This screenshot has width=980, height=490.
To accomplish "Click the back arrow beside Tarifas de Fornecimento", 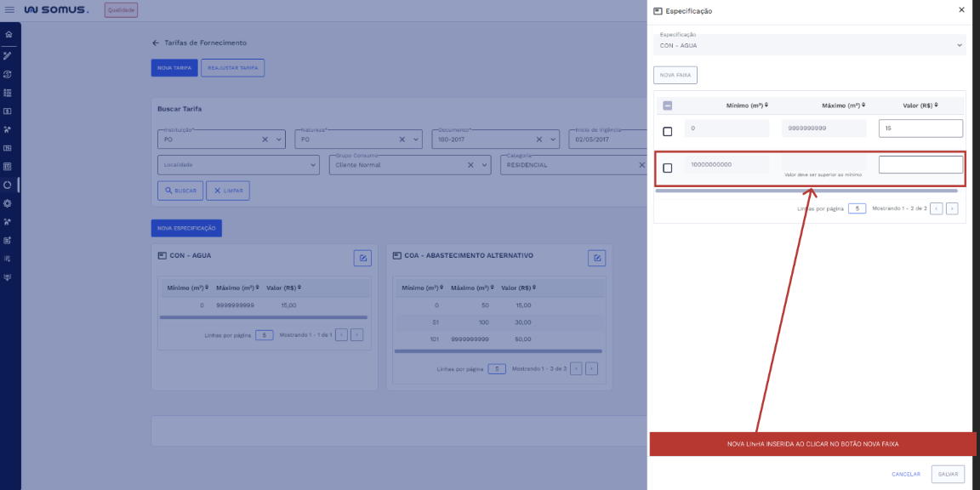I will 156,43.
